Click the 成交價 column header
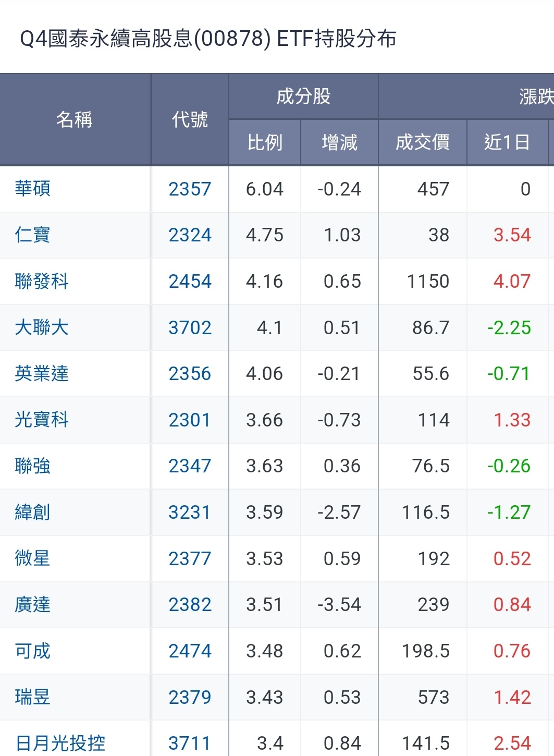This screenshot has width=554, height=756. (423, 142)
